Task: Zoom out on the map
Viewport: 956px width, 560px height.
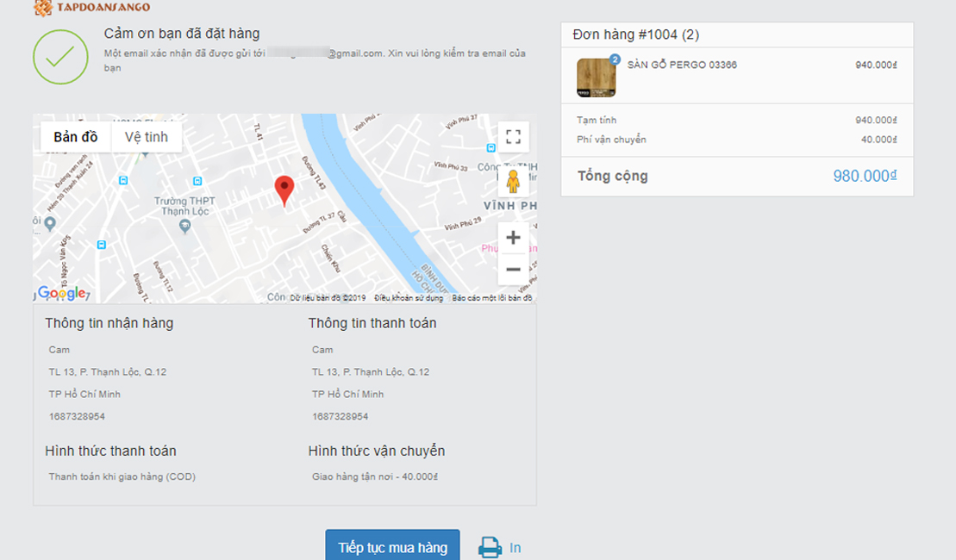Action: tap(513, 269)
